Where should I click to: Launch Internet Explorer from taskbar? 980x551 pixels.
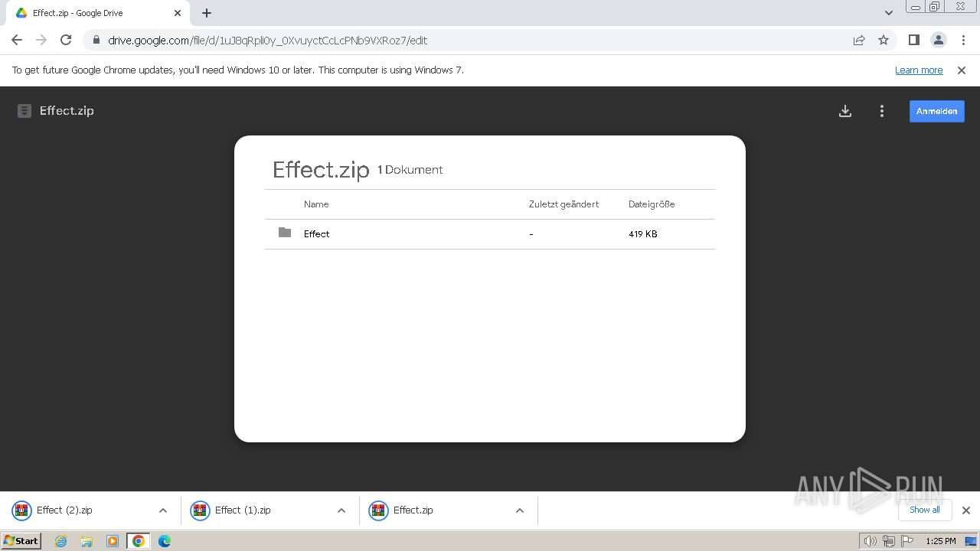click(x=61, y=541)
